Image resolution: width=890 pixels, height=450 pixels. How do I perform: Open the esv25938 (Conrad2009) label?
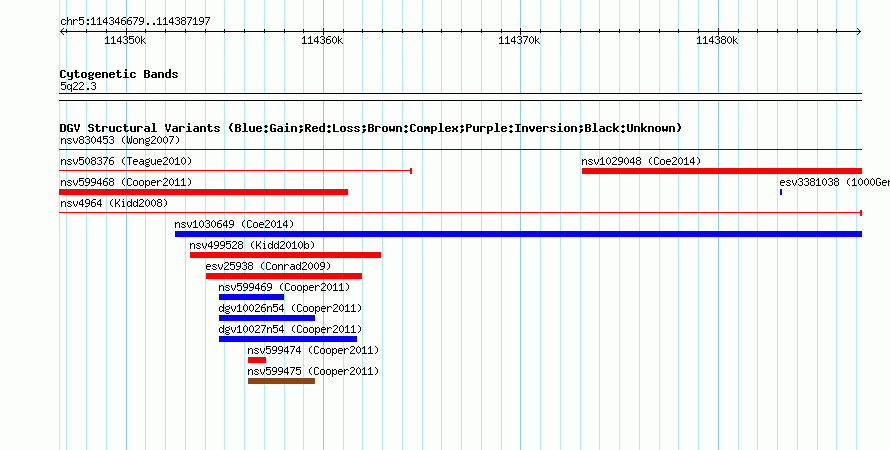(x=268, y=266)
